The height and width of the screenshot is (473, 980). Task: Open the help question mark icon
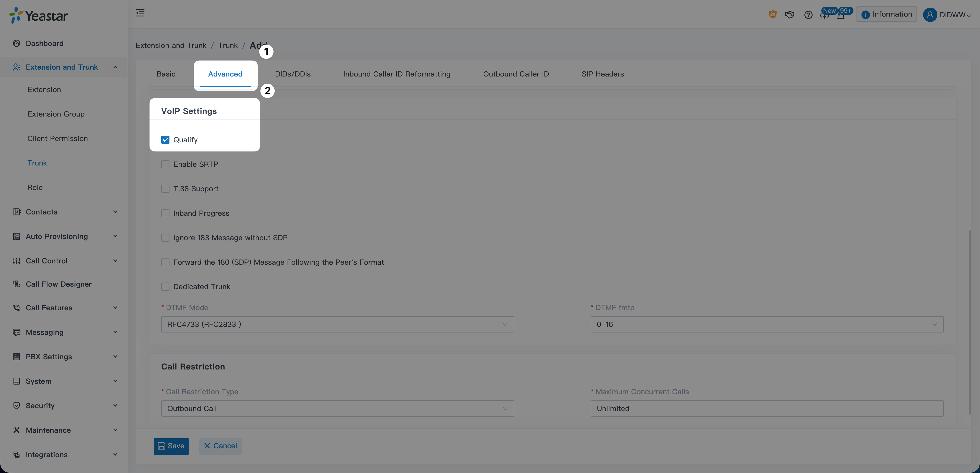808,15
